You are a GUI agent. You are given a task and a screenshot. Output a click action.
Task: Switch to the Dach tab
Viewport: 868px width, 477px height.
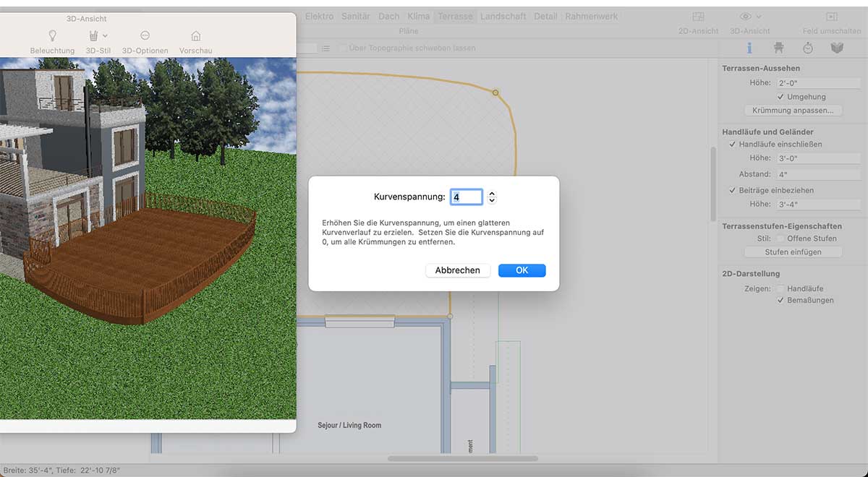(388, 16)
